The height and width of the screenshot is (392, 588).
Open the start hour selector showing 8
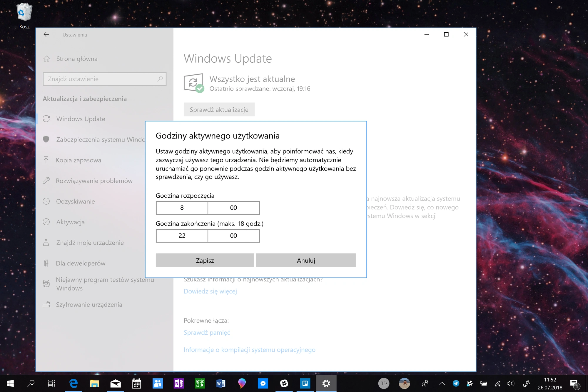coord(182,208)
